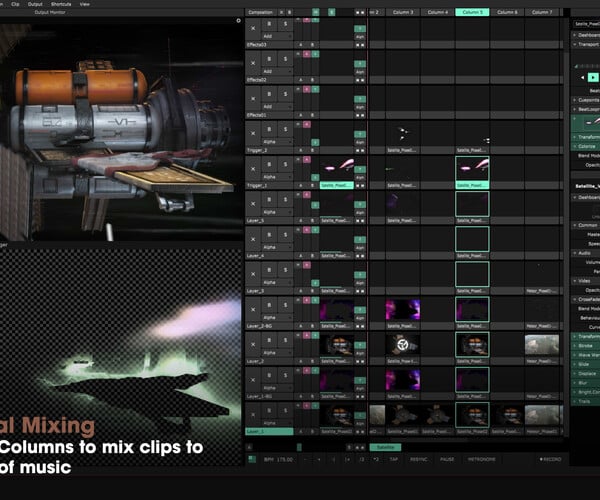Trigger Column 6 header
The height and width of the screenshot is (500, 600).
click(507, 12)
